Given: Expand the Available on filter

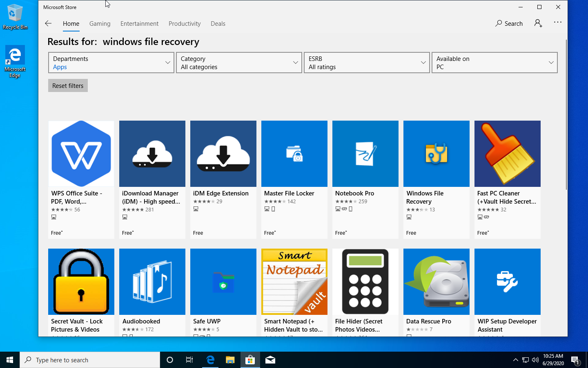Looking at the screenshot, I should point(494,62).
